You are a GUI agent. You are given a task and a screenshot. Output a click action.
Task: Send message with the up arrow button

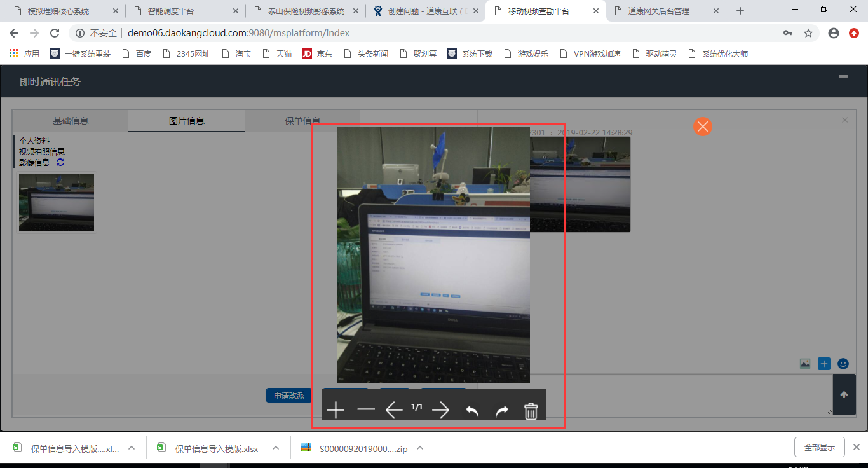[844, 394]
